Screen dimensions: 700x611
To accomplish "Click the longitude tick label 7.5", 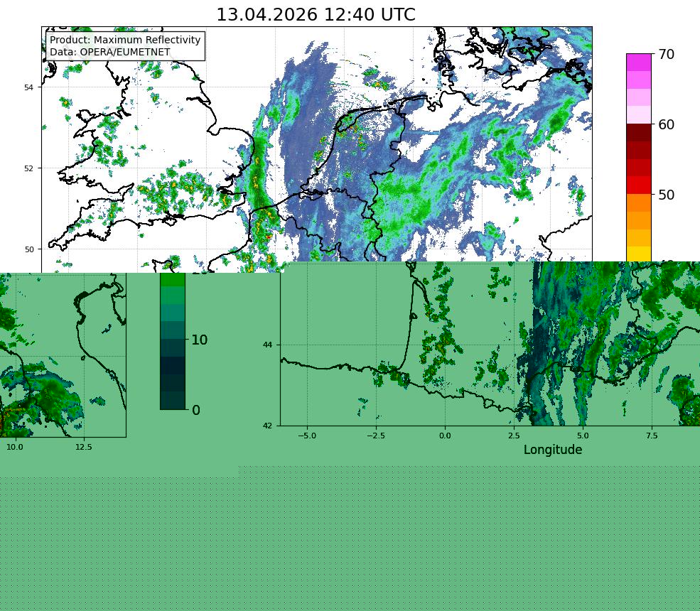I will [x=652, y=436].
